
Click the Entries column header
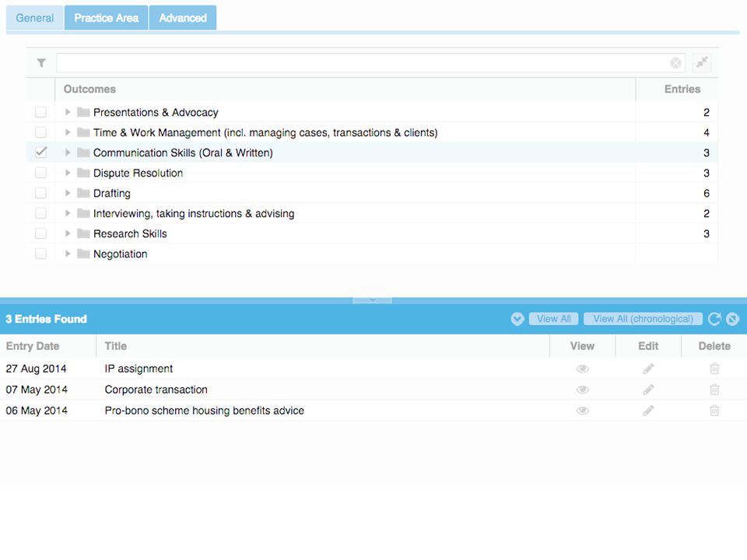click(677, 89)
